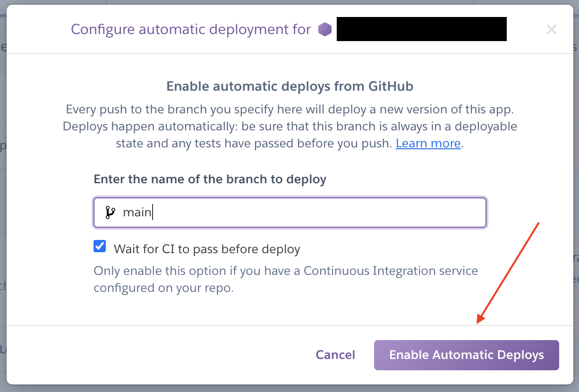Confirm with the purple deploy button

[x=466, y=355]
